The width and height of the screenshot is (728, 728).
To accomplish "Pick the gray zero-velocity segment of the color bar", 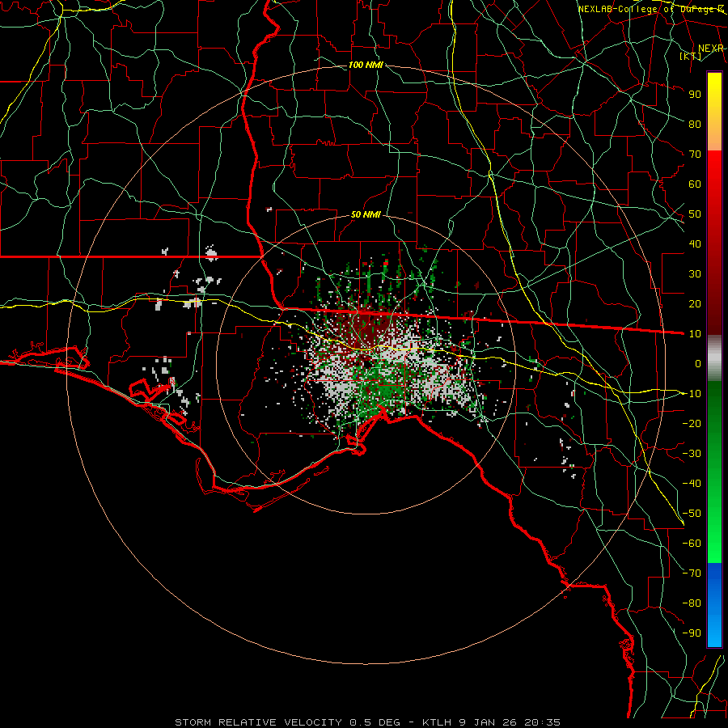I will pos(714,358).
